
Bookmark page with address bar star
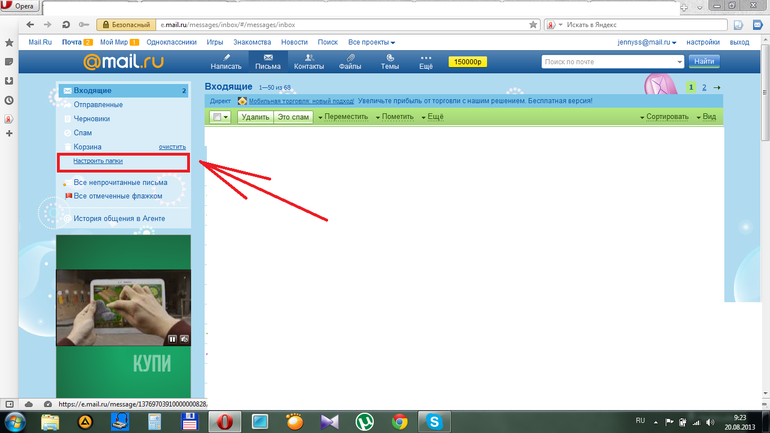533,25
